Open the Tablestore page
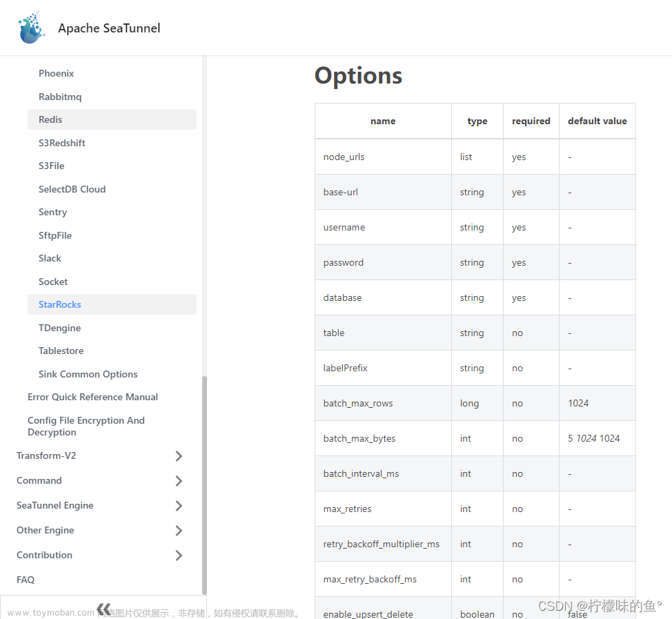Viewport: 672px width, 619px height. (61, 351)
